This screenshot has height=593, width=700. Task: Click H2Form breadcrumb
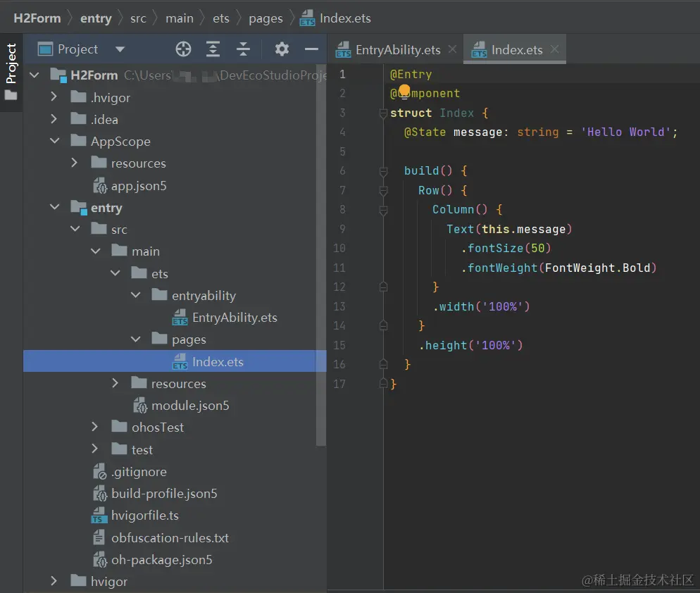(37, 18)
